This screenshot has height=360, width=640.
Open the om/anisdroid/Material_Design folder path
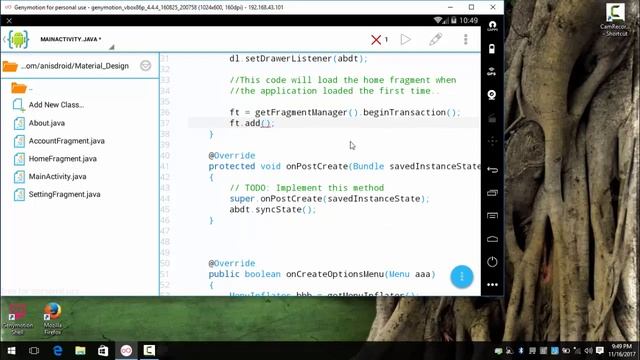click(75, 66)
